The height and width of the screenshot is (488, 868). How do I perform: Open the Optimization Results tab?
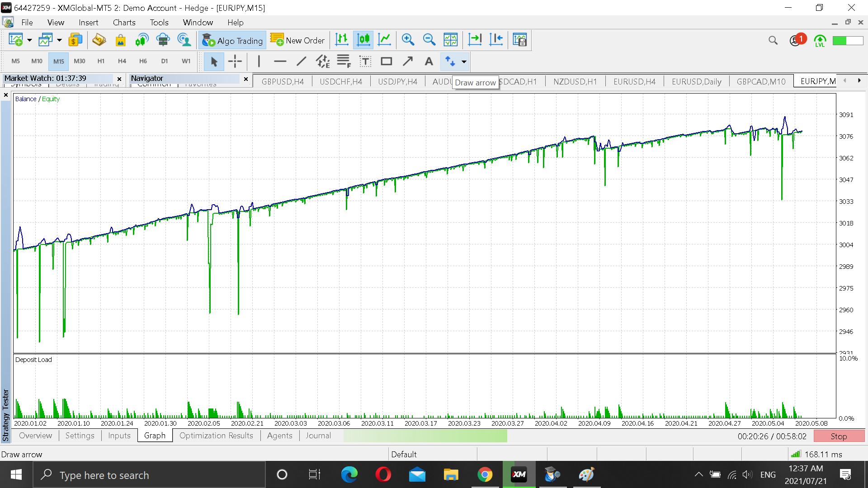(x=216, y=436)
